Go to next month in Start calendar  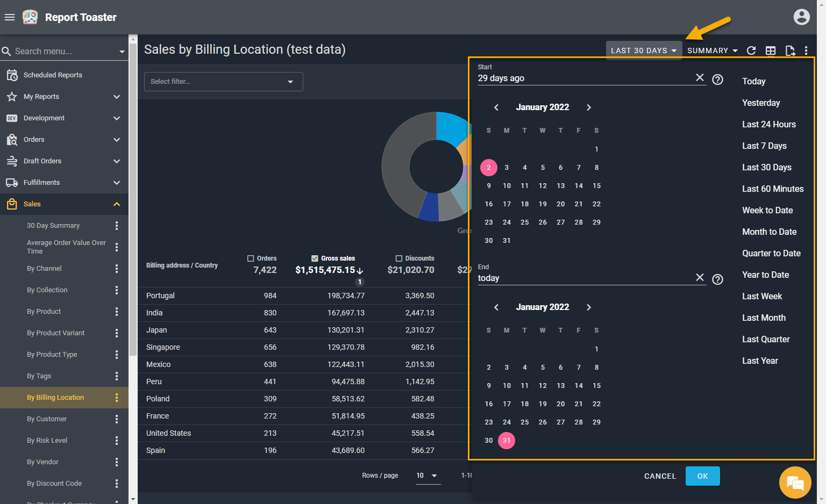[589, 107]
